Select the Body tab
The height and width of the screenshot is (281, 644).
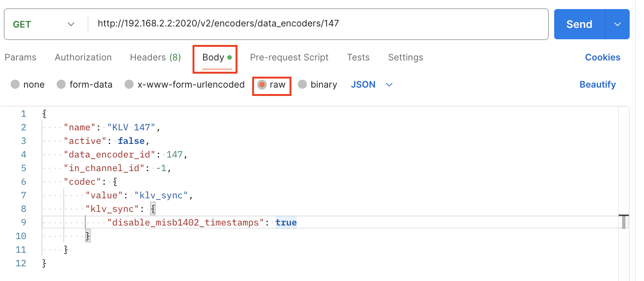[x=217, y=57]
